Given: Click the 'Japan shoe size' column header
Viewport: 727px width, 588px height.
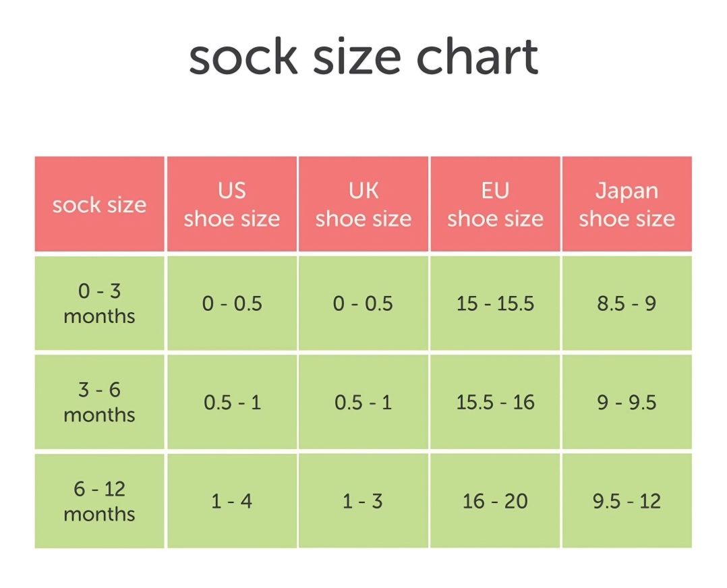Looking at the screenshot, I should pyautogui.click(x=627, y=204).
